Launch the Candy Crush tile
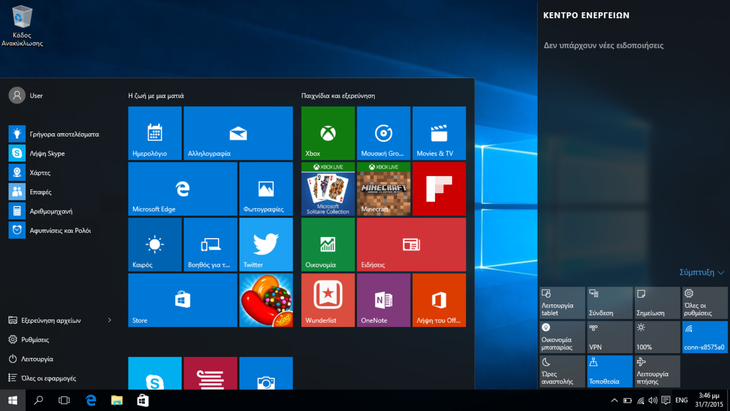 pos(266,300)
